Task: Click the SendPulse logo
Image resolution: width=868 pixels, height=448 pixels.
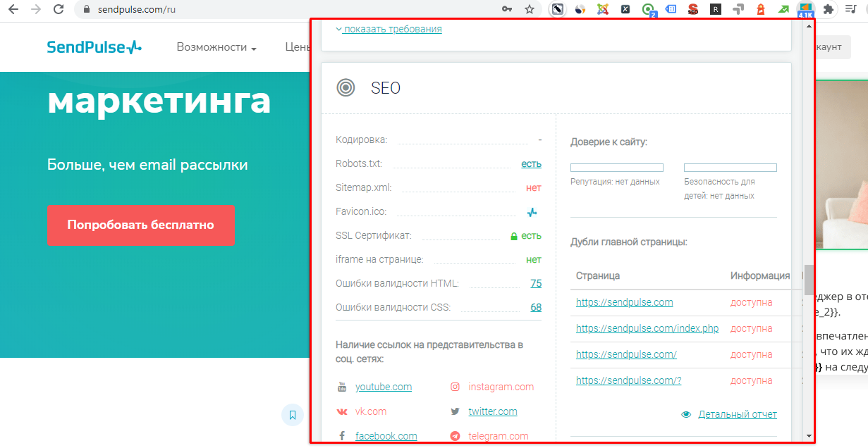Action: (94, 47)
